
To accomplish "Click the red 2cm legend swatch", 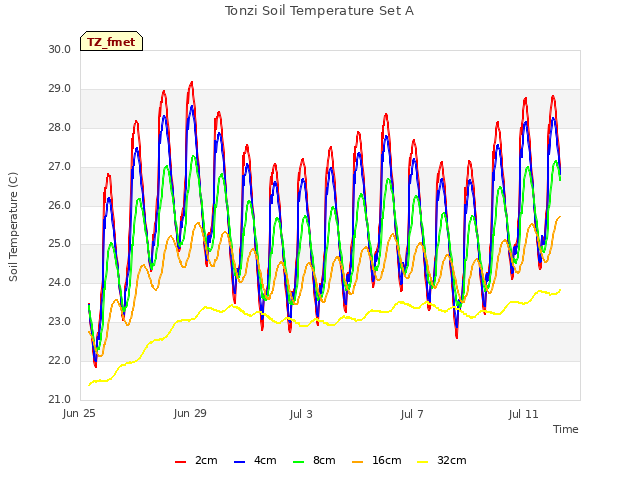I will pos(180,462).
